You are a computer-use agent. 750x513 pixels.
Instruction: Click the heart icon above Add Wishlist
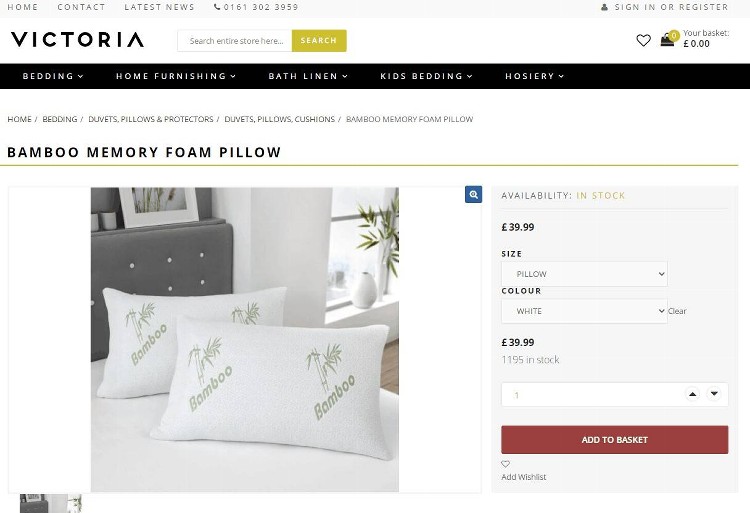506,464
